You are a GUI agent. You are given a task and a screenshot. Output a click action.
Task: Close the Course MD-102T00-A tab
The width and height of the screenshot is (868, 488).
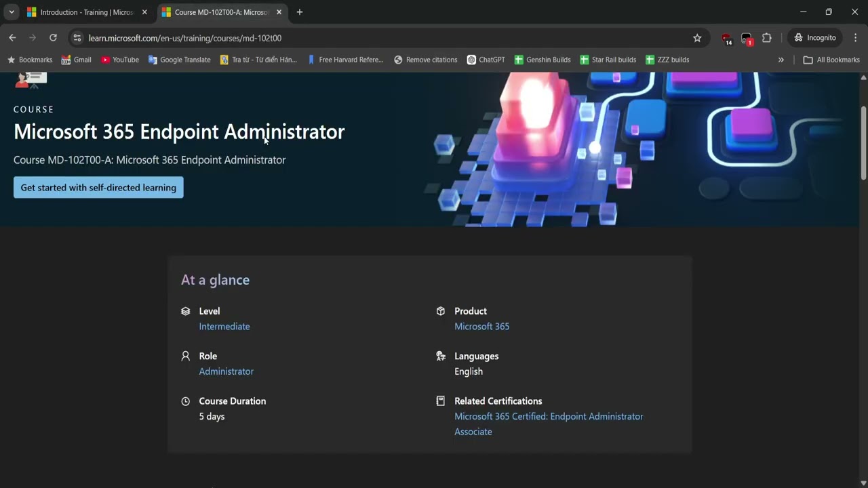(279, 12)
